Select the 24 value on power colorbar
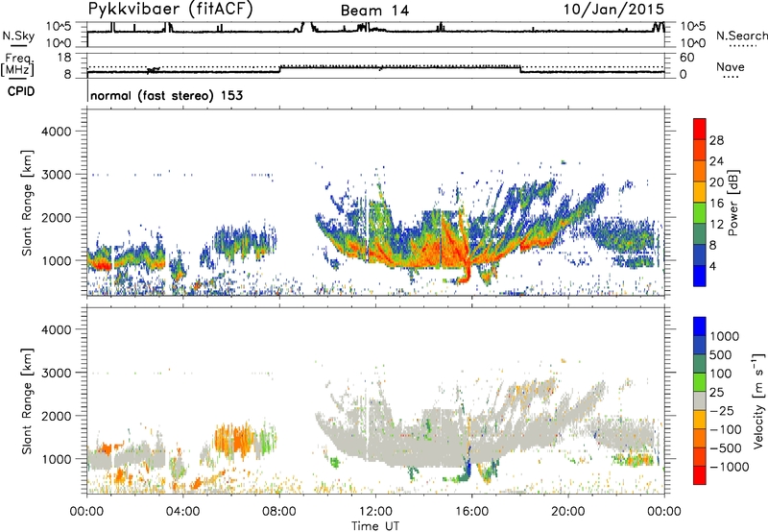 tap(716, 161)
